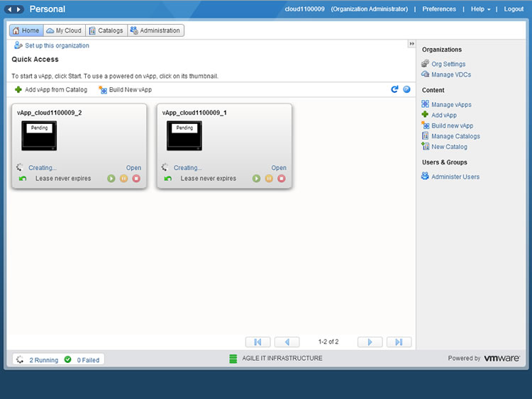Click 'Lease never expires' on vApp_cloud1100009_2
This screenshot has width=532, height=399.
63,179
